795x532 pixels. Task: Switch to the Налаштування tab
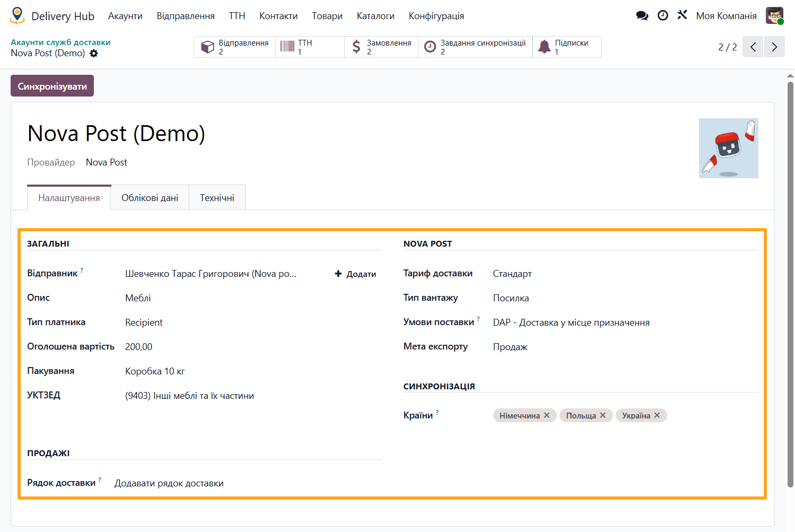click(69, 198)
